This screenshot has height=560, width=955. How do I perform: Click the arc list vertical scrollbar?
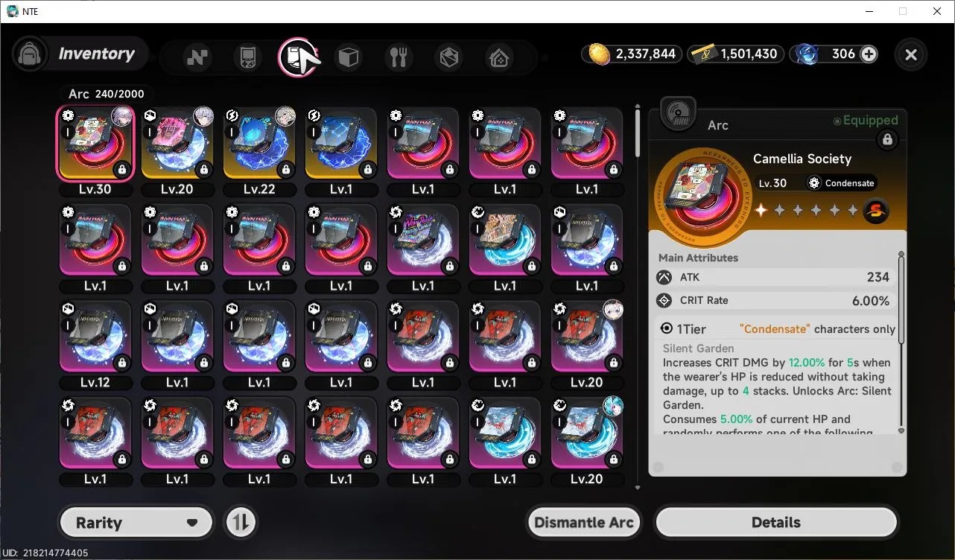tap(637, 133)
